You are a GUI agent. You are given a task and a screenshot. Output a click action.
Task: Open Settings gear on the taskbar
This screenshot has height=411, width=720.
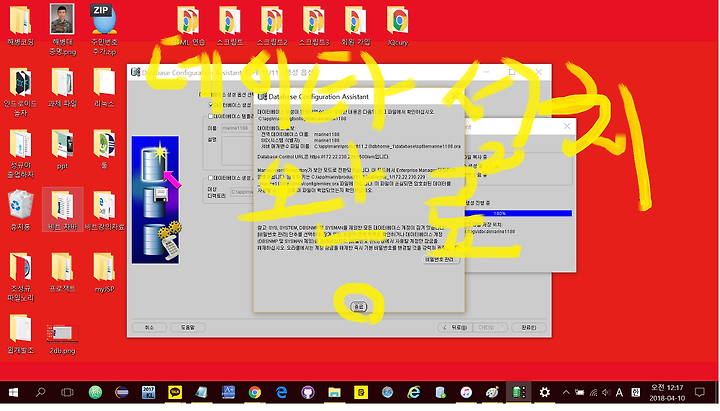coord(545,393)
